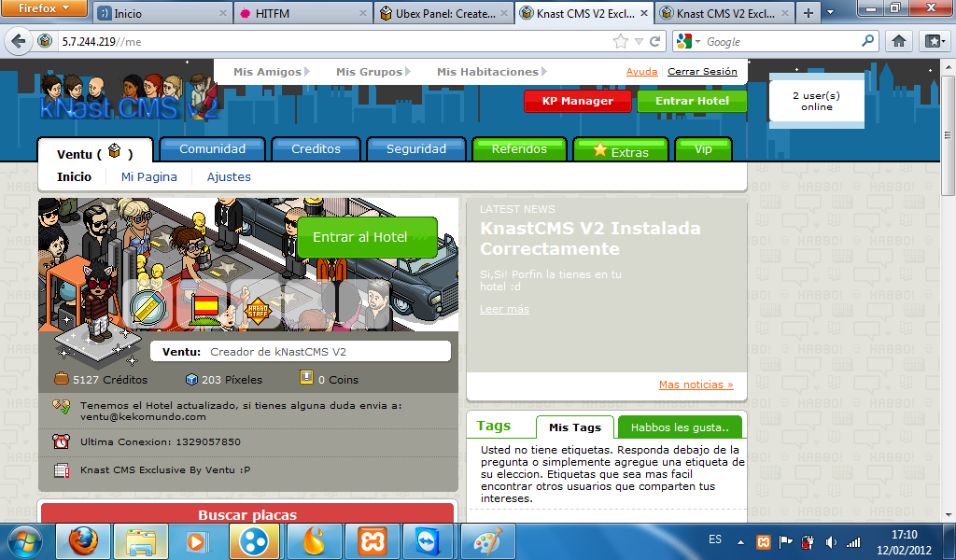Click the volume speaker tray icon
The width and height of the screenshot is (956, 560).
830,541
